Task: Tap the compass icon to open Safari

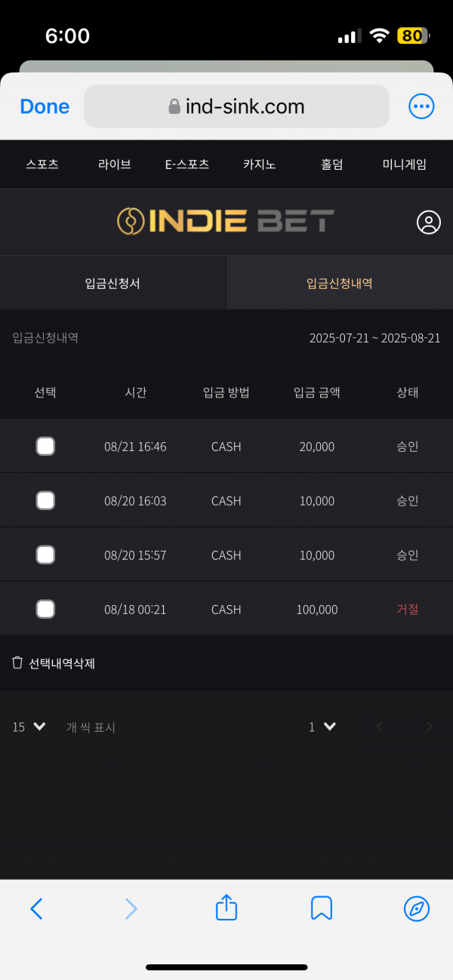Action: (417, 908)
